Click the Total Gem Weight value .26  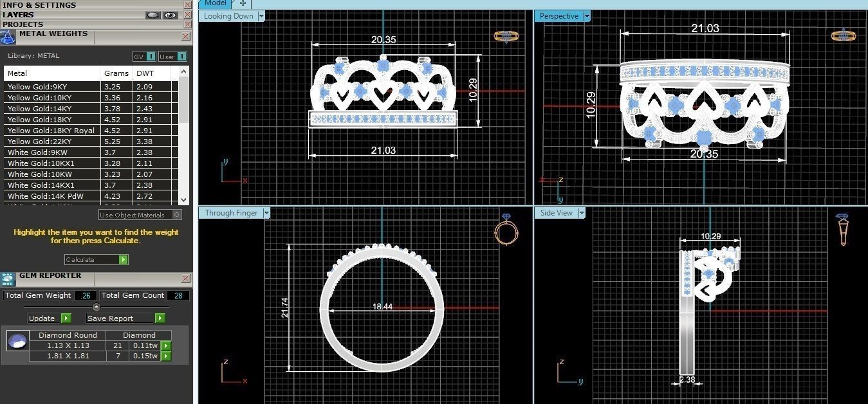85,295
